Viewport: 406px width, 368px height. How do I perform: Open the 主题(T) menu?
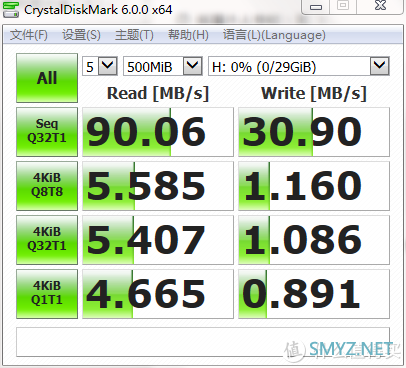[134, 35]
